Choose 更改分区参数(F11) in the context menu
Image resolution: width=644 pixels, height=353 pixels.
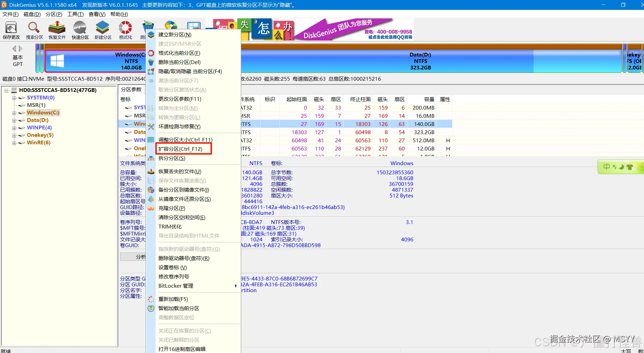pos(180,99)
